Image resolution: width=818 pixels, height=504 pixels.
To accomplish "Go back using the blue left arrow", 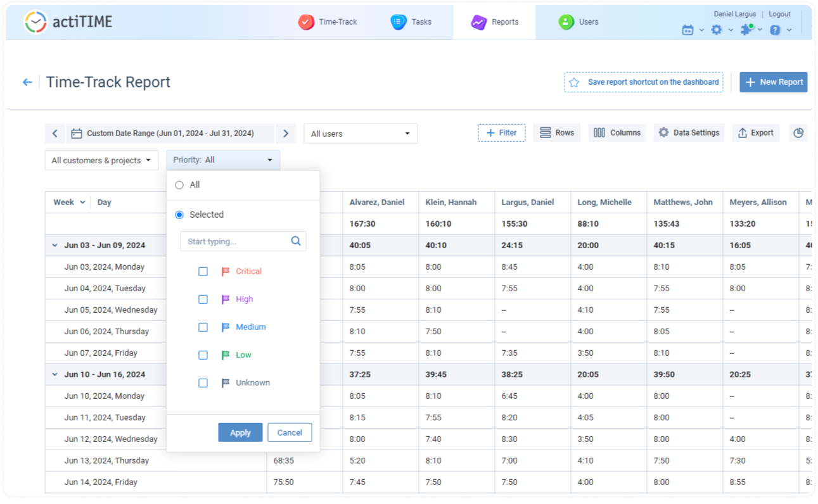I will point(27,82).
